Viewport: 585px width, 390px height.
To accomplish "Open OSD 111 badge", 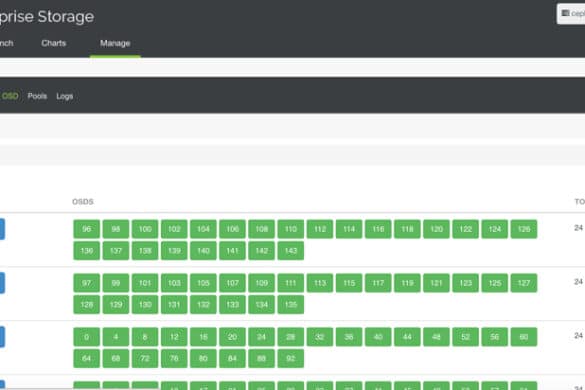I will [291, 283].
